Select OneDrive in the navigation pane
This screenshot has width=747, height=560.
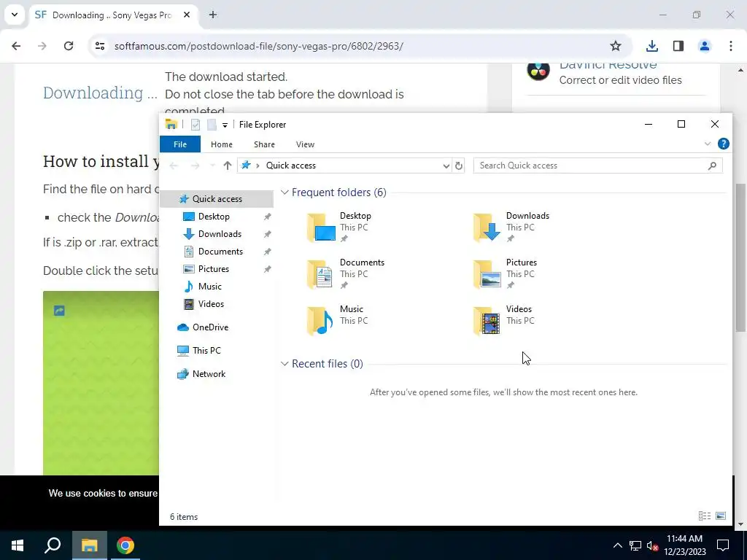(x=210, y=327)
